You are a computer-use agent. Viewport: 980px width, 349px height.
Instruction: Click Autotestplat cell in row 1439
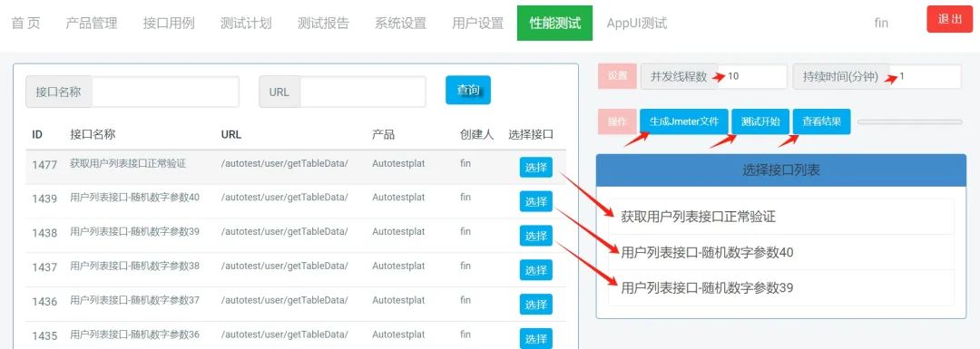398,198
